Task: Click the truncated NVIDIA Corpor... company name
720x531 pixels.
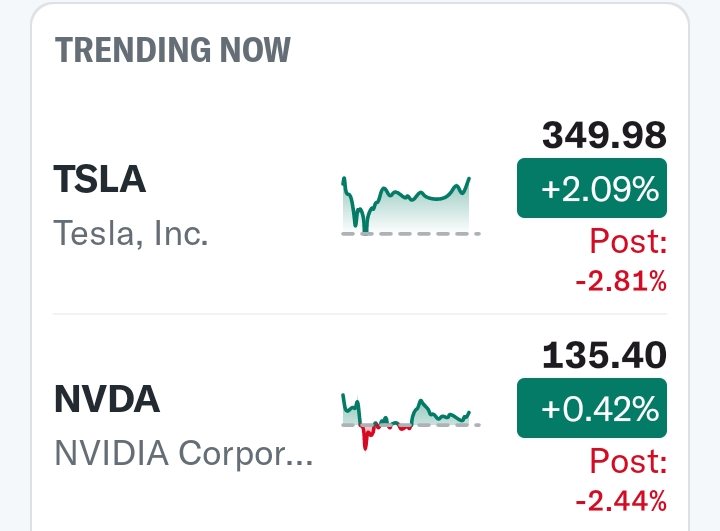Action: (184, 454)
